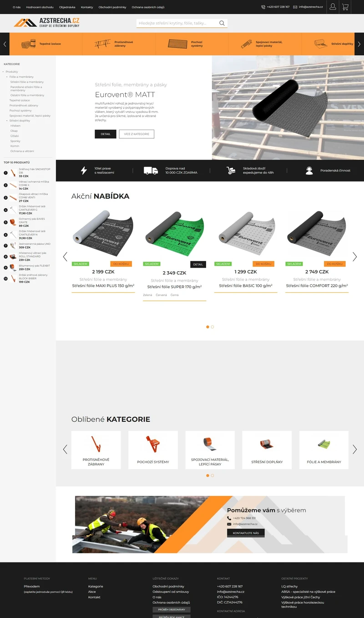Collapse Střešní doplňky sidebar category

pyautogui.click(x=7, y=121)
